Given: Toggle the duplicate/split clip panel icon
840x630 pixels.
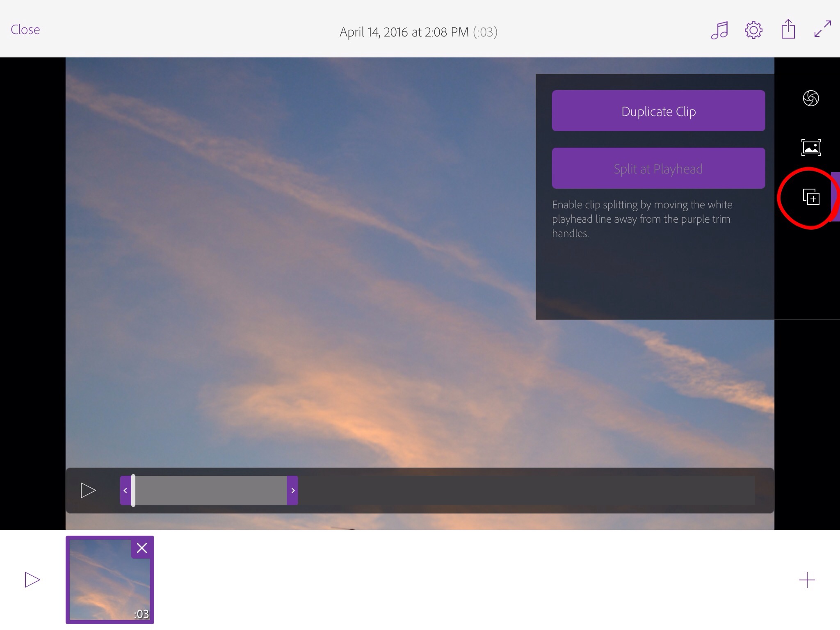Looking at the screenshot, I should click(811, 197).
